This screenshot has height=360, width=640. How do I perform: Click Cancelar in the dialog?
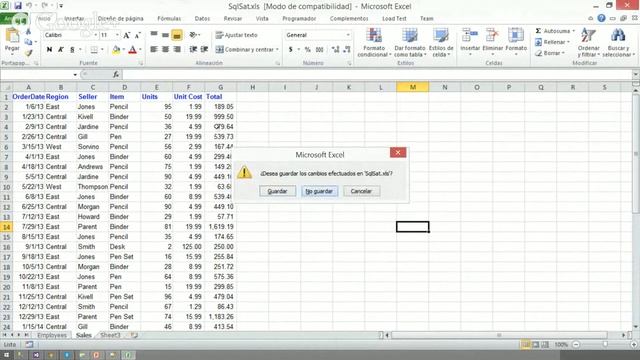point(361,191)
